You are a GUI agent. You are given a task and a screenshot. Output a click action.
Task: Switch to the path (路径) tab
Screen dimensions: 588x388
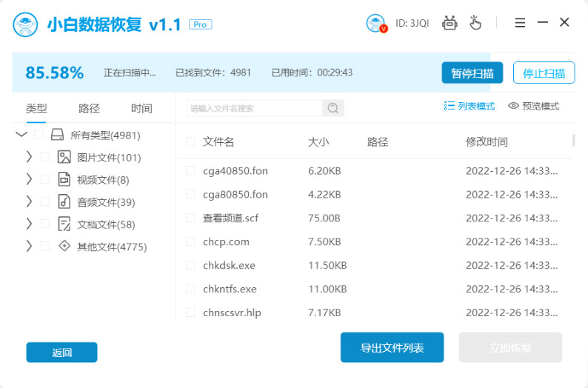89,108
